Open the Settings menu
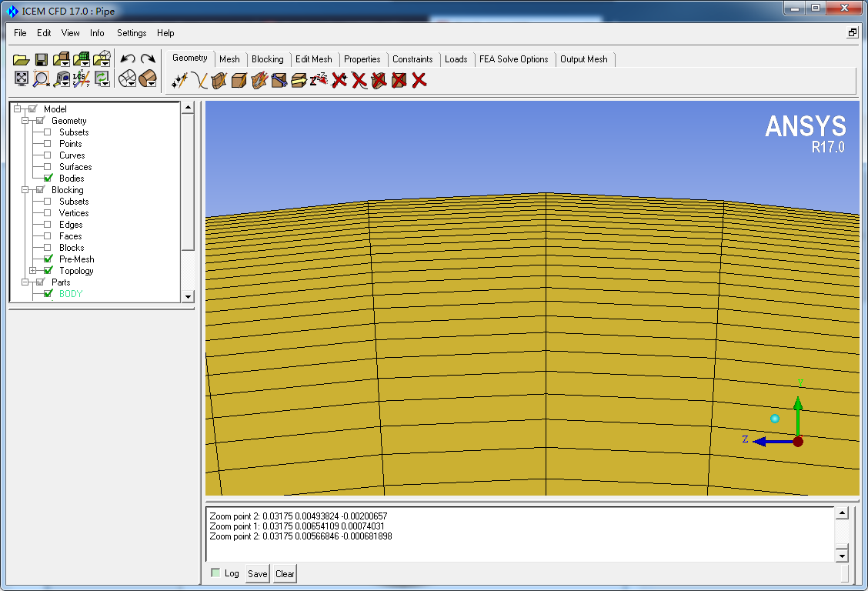The height and width of the screenshot is (591, 868). 132,33
